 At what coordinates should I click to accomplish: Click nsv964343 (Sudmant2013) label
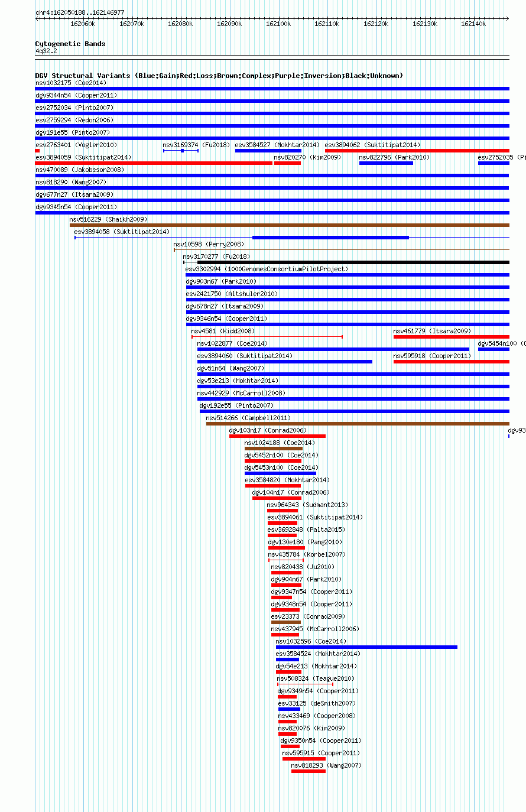308,505
